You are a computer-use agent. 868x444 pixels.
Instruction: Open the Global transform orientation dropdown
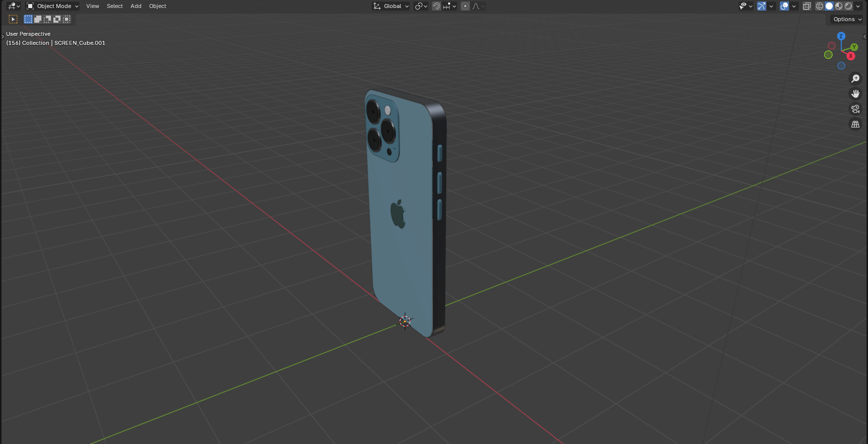(x=391, y=6)
